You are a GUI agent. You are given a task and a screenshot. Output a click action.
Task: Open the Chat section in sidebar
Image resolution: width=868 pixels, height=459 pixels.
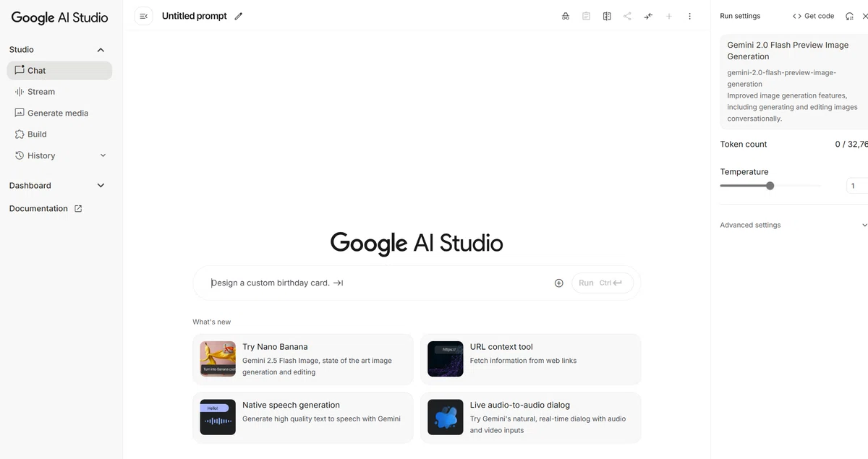click(59, 70)
